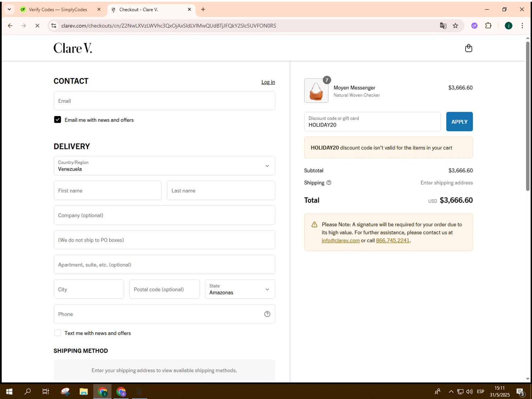Click the Moyen Messenger product name
The height and width of the screenshot is (399, 532).
[354, 88]
